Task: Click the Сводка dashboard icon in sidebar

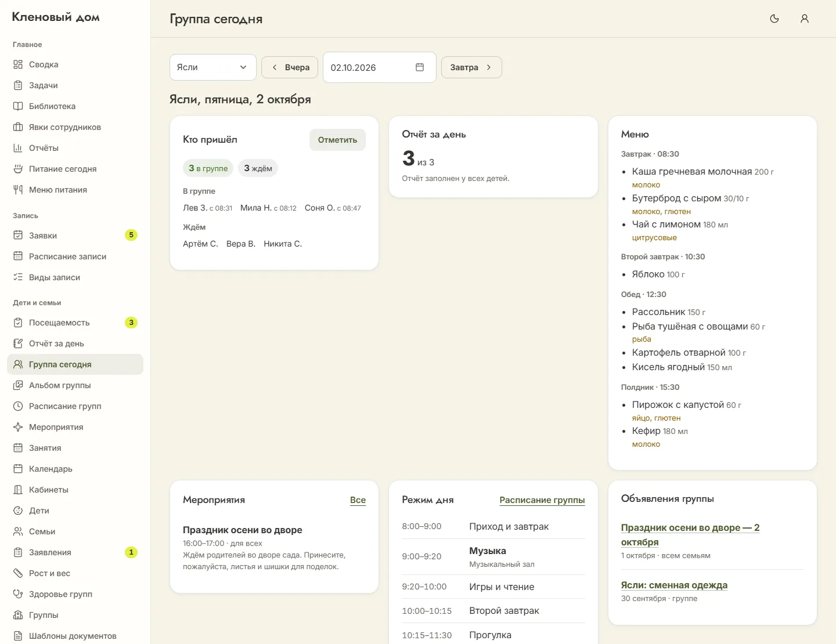Action: pos(18,64)
